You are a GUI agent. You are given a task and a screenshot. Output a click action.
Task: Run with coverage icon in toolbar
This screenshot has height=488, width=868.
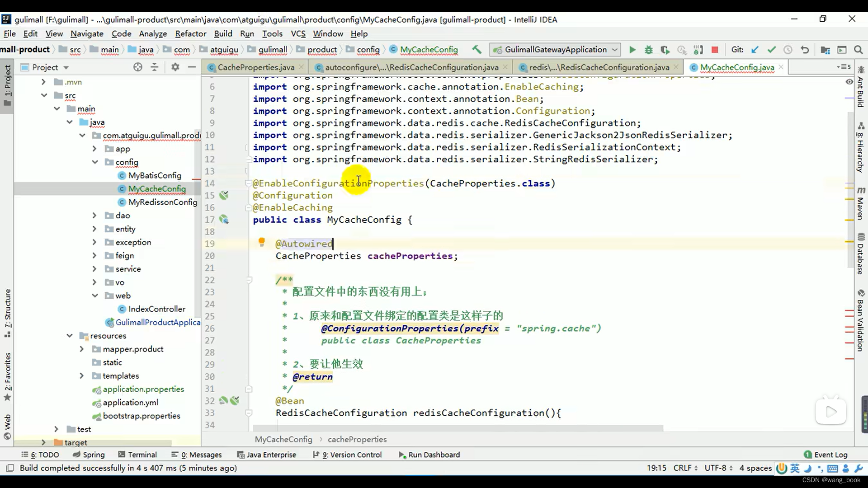tap(665, 50)
